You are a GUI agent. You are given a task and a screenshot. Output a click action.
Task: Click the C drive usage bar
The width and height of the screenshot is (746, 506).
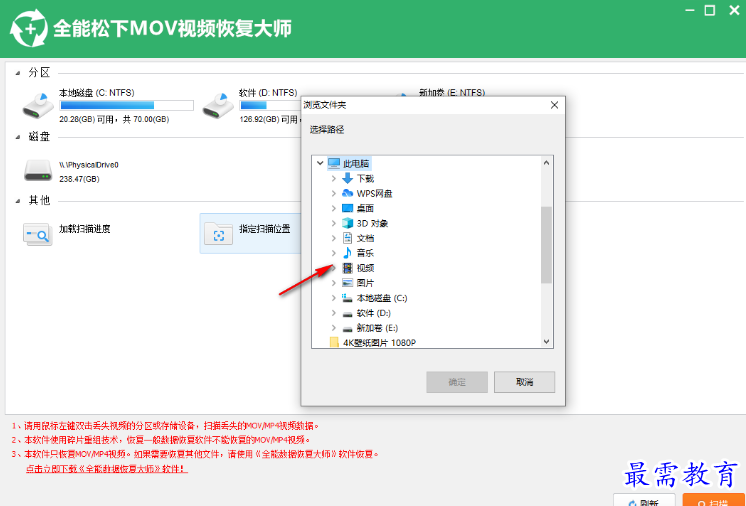pyautogui.click(x=126, y=105)
